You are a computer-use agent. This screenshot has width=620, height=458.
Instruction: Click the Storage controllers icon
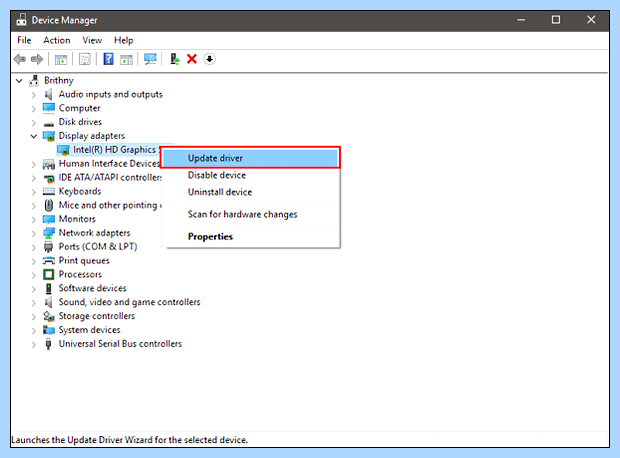click(49, 316)
